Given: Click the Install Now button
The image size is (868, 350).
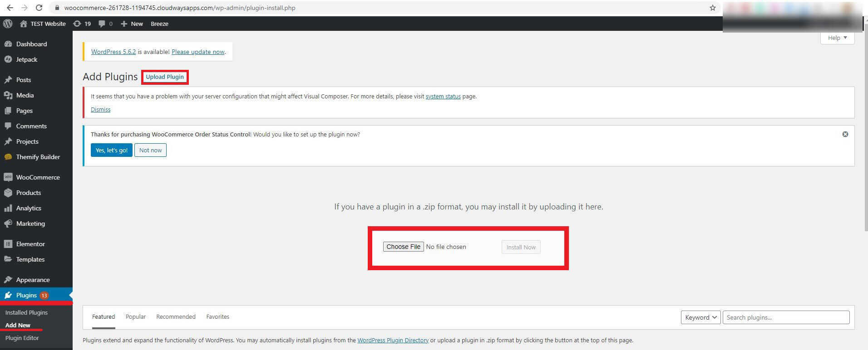Looking at the screenshot, I should pyautogui.click(x=521, y=247).
